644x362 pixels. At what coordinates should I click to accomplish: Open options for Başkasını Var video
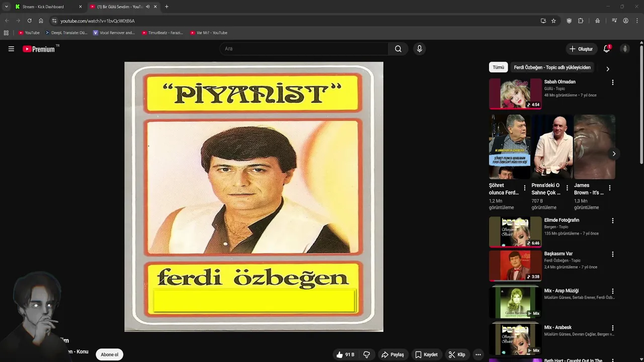pos(612,254)
